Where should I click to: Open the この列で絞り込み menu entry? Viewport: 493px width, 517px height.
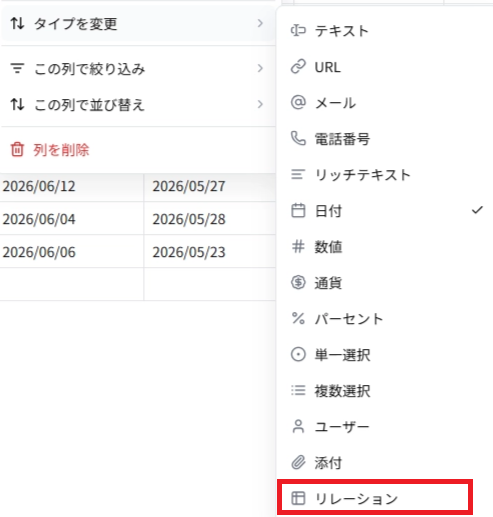(138, 68)
